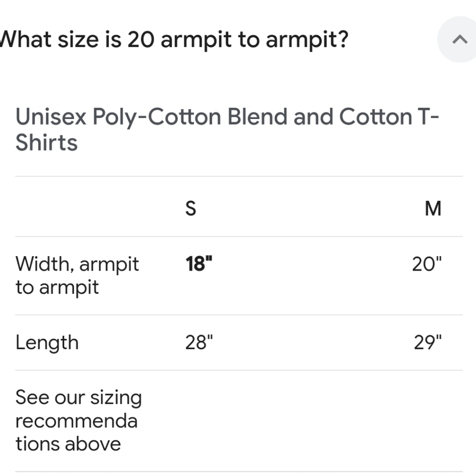Viewport: 476px width, 476px height.
Task: Click the word 'armpit?' in the question
Action: [307, 40]
